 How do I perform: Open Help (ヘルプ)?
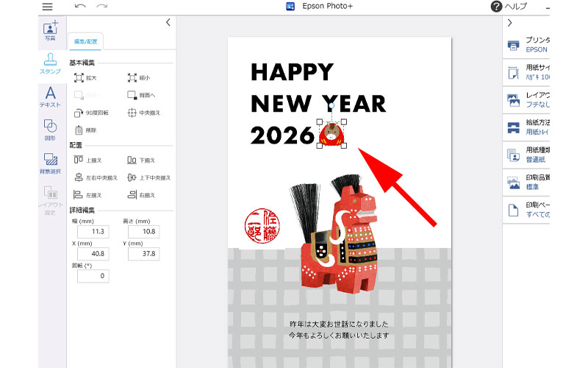(509, 7)
